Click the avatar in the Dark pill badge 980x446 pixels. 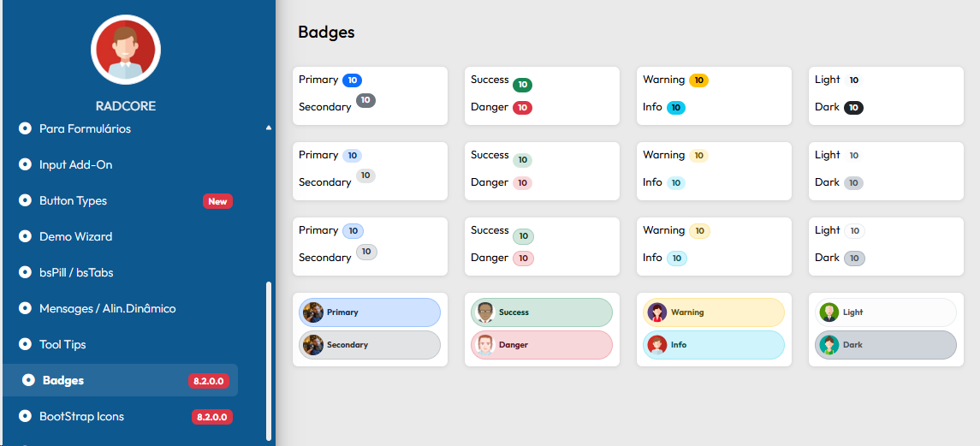pos(829,345)
